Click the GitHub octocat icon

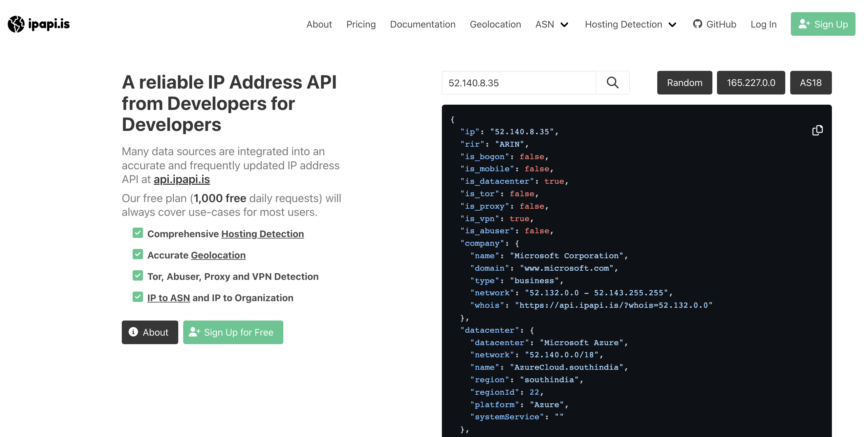[x=697, y=24]
